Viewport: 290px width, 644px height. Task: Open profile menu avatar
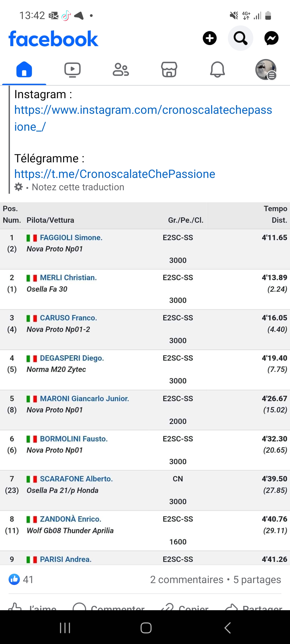click(x=266, y=69)
